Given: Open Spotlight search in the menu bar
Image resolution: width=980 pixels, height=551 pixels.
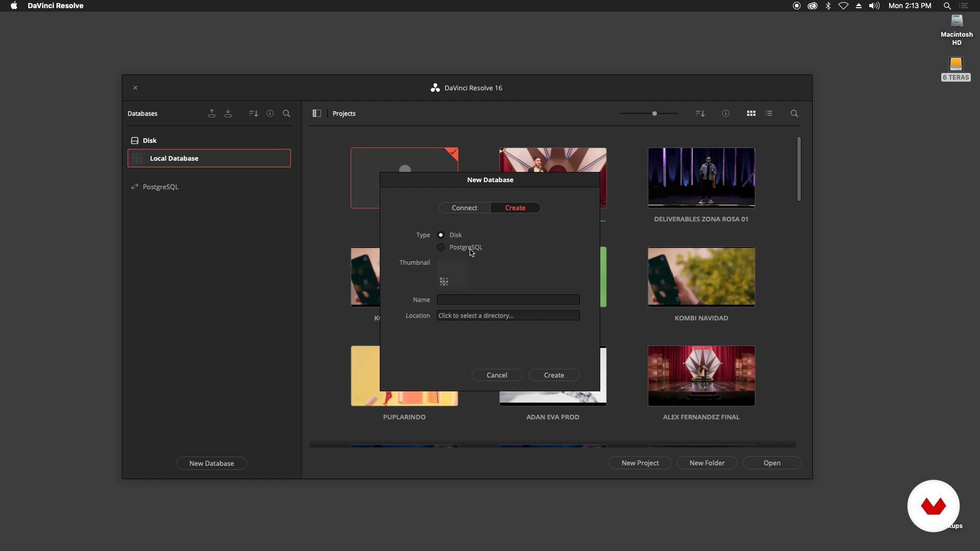Looking at the screenshot, I should pyautogui.click(x=947, y=6).
